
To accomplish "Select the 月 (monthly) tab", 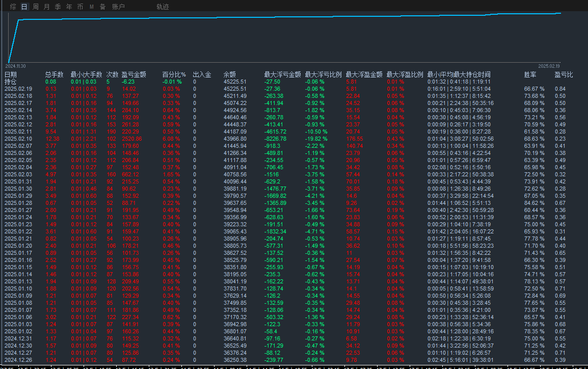I will (x=47, y=7).
